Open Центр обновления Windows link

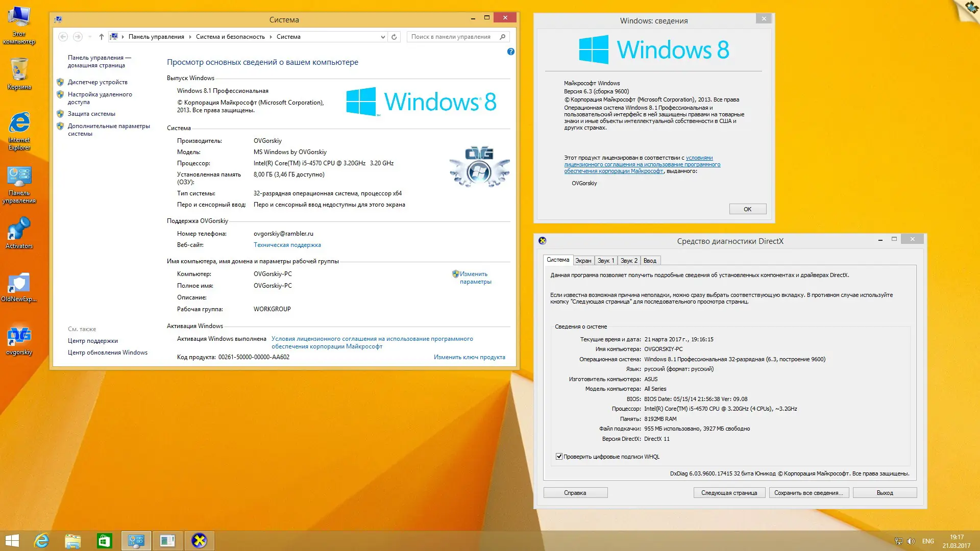tap(107, 353)
